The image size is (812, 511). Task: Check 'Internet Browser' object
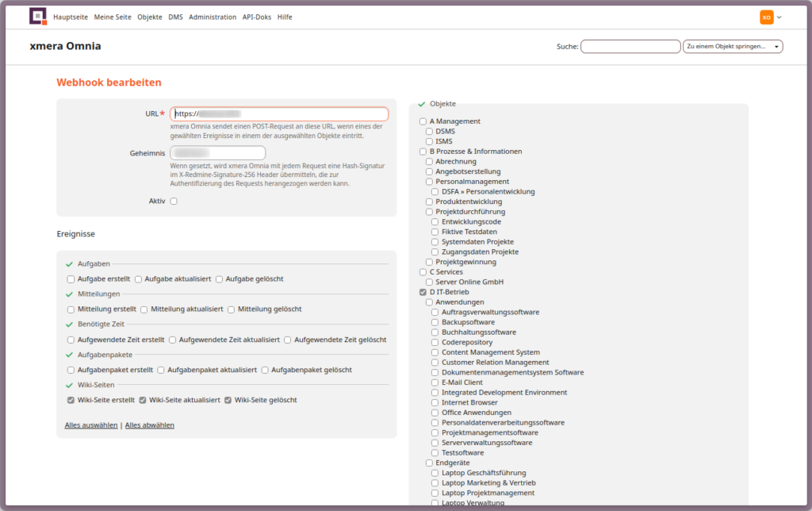click(435, 402)
